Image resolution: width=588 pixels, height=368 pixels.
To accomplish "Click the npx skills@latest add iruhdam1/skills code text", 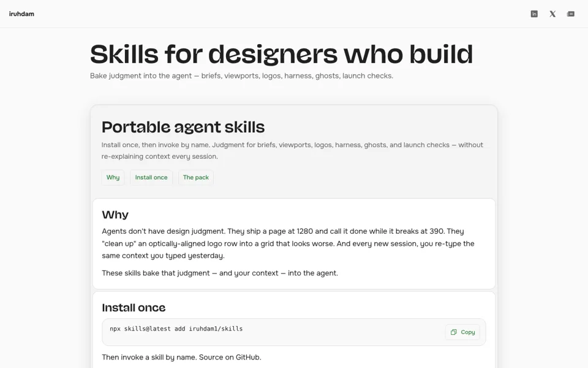I will click(x=176, y=329).
